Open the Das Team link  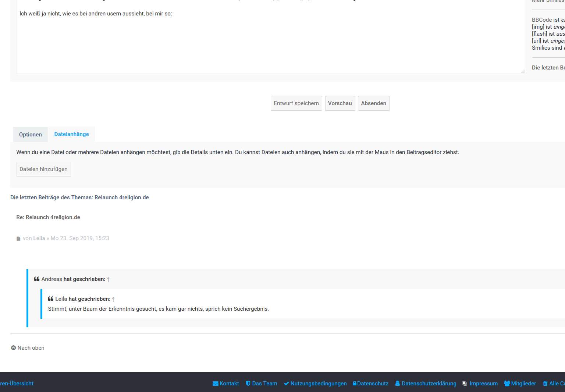click(265, 384)
